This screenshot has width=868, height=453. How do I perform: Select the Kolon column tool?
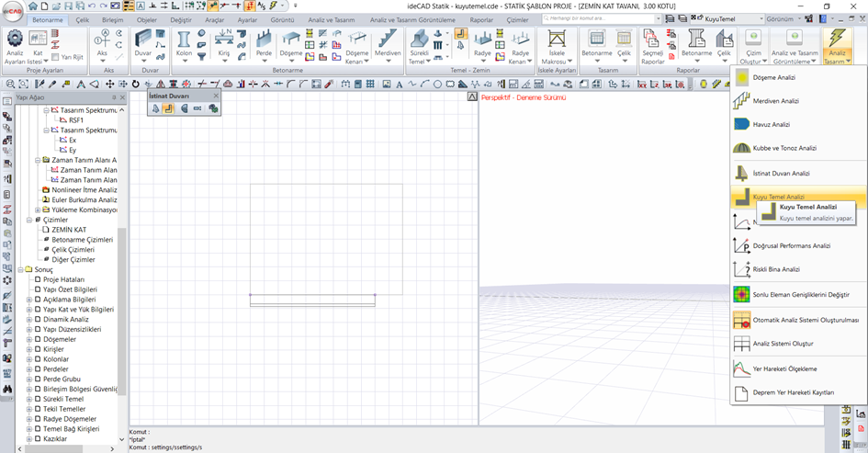184,40
